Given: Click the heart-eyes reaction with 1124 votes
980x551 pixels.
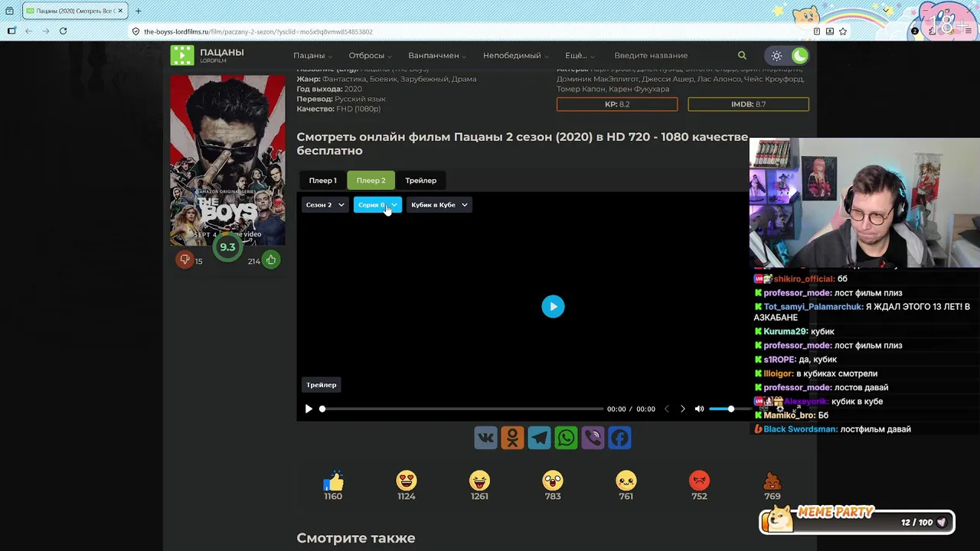Looking at the screenshot, I should click(x=407, y=481).
